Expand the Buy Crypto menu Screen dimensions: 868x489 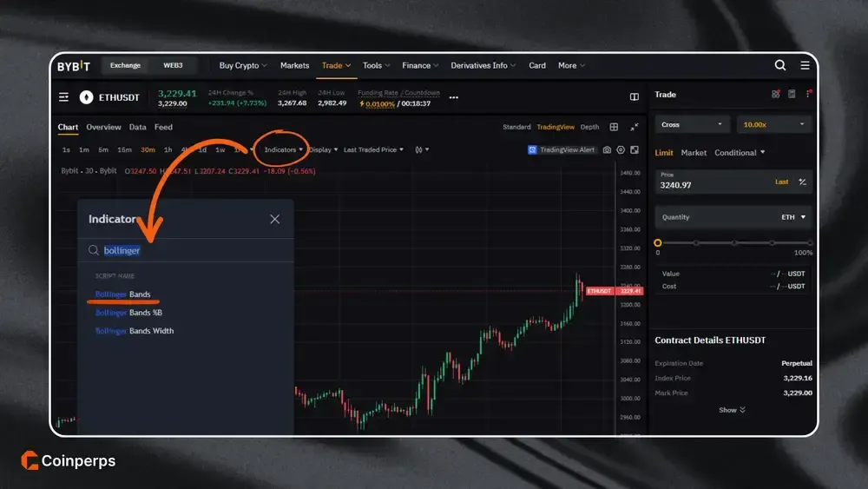click(242, 65)
